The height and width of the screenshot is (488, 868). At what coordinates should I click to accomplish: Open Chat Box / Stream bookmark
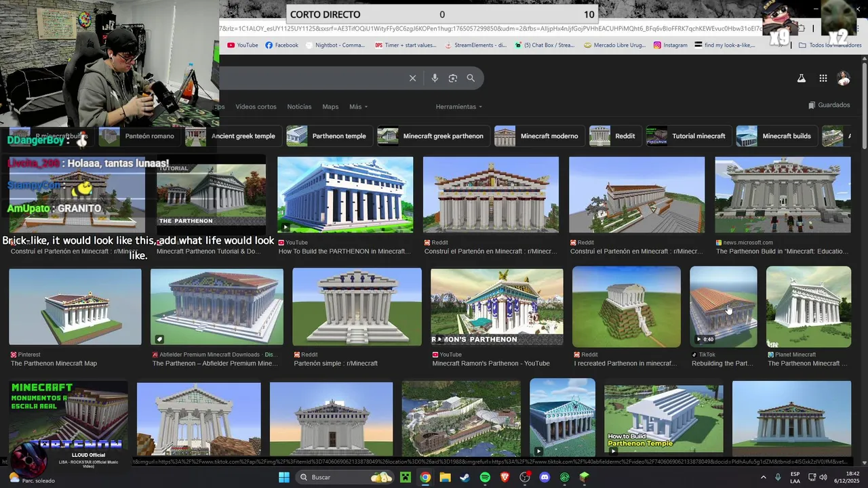(x=545, y=45)
